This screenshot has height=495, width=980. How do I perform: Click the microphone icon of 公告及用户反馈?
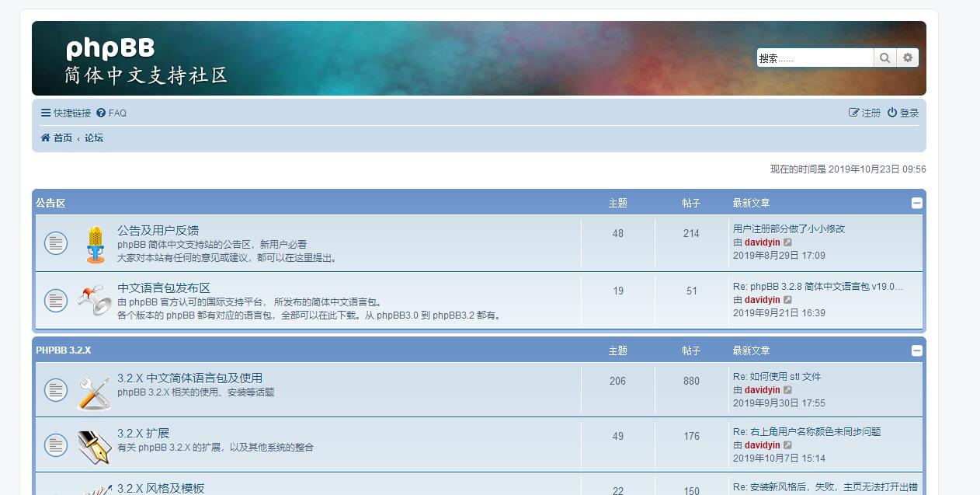pos(96,244)
